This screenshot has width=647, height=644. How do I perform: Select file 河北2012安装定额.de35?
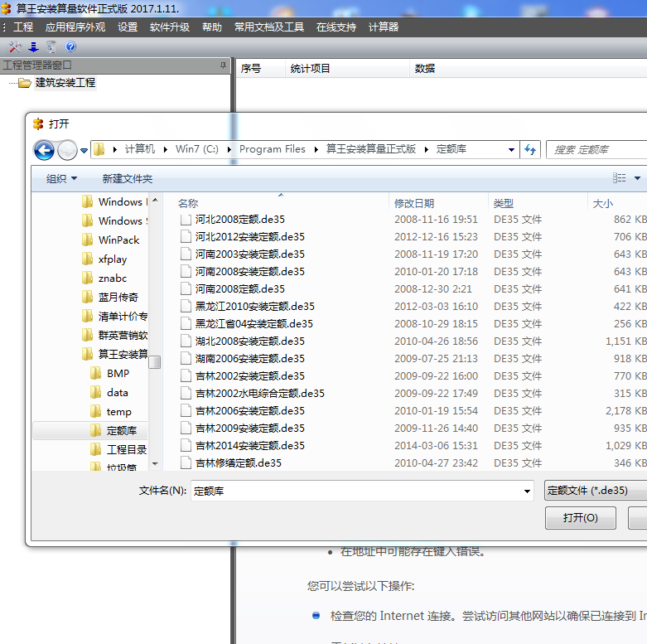pyautogui.click(x=249, y=236)
